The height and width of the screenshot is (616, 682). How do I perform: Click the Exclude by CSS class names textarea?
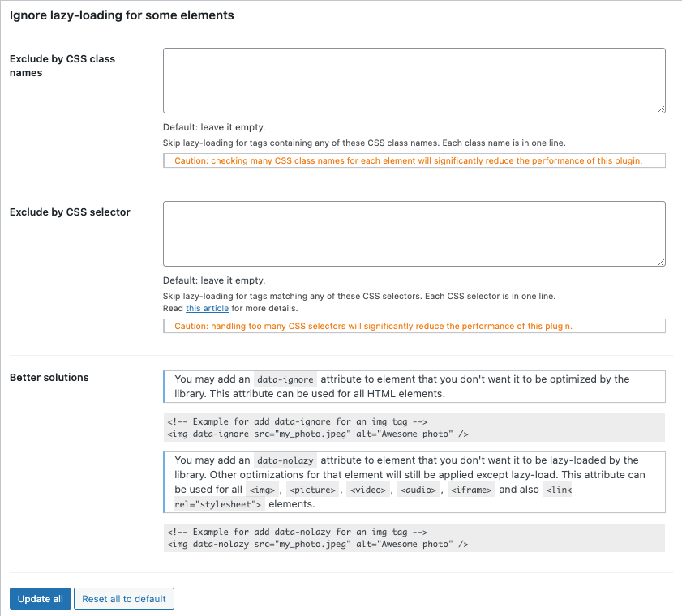tap(414, 80)
